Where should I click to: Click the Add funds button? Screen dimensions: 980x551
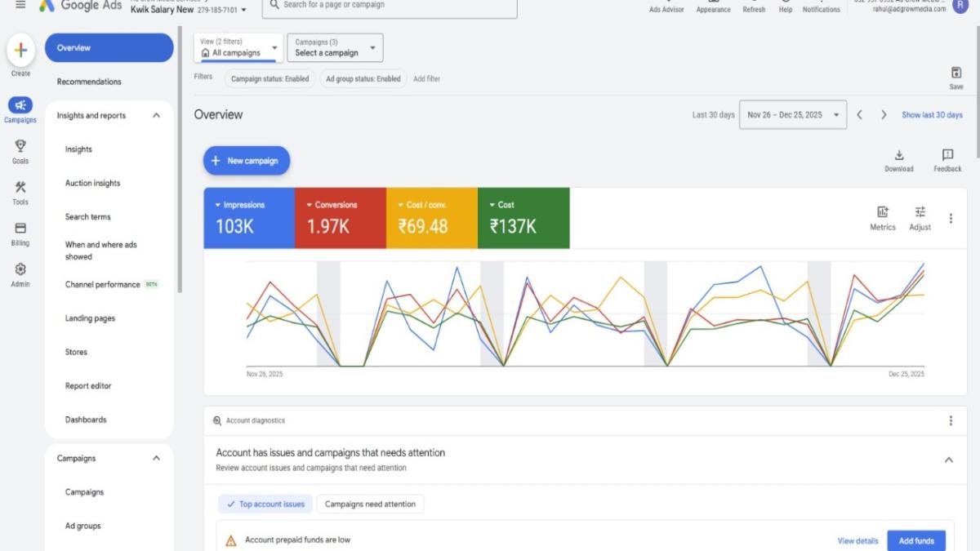pos(915,540)
